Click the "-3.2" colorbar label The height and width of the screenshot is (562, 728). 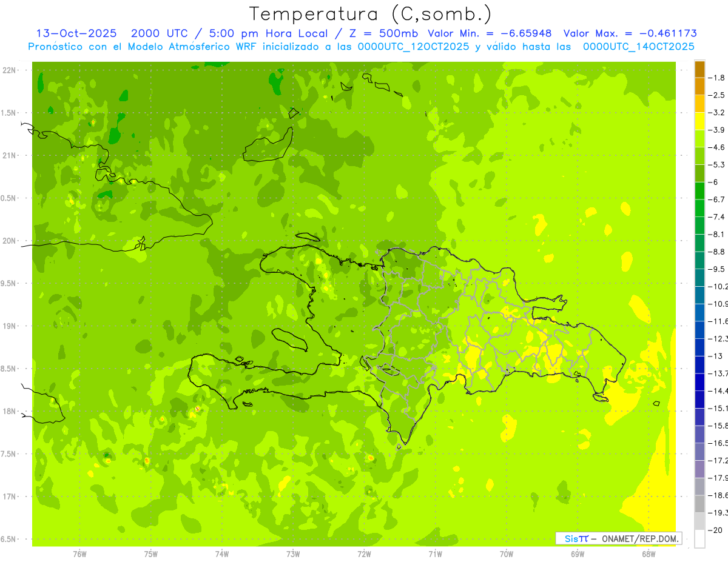tap(718, 113)
